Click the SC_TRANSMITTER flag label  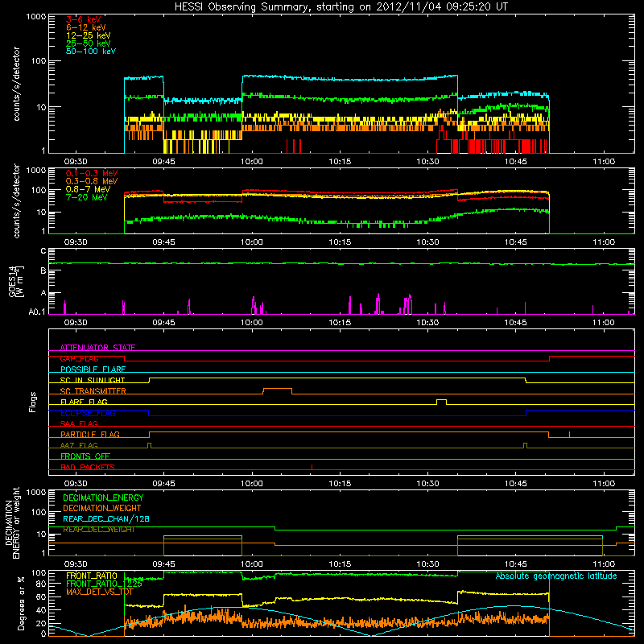click(93, 391)
